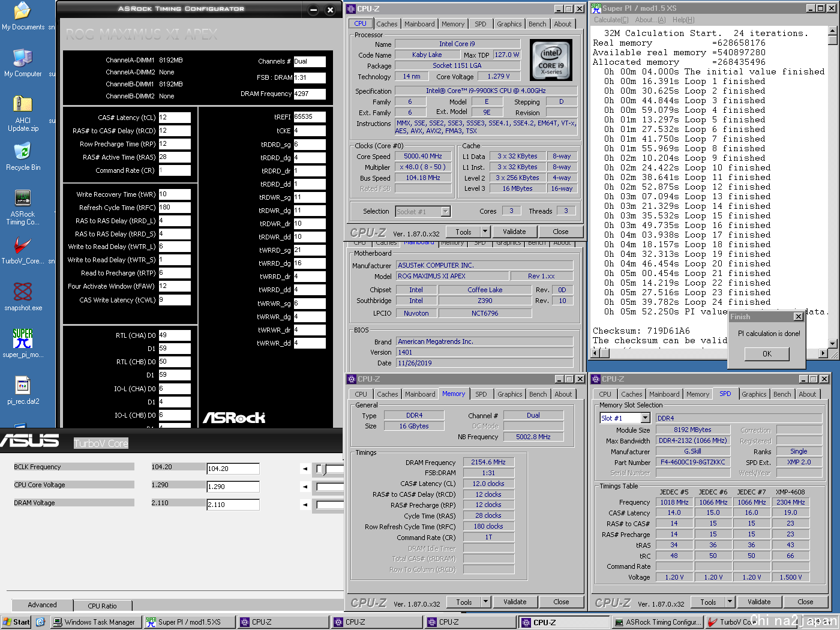Screen dimensions: 840x630
Task: Click the part number F4-4600C19-8GTZKKC
Action: pyautogui.click(x=692, y=462)
